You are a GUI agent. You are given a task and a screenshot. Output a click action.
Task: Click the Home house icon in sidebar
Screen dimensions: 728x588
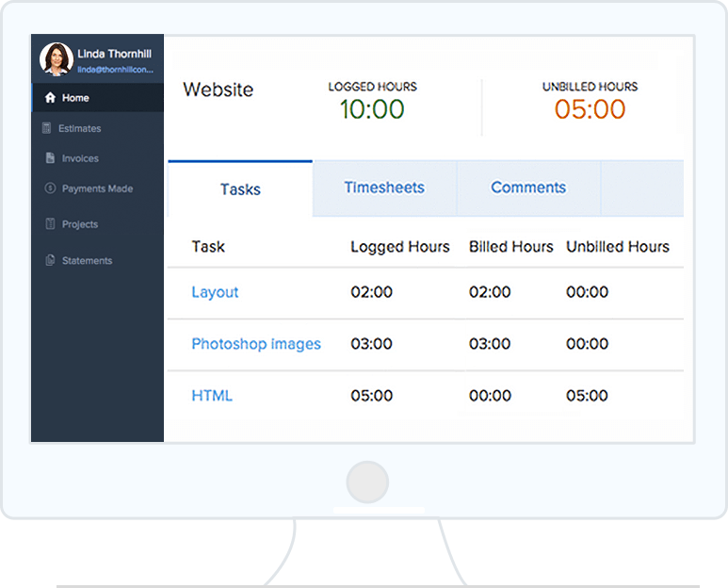click(50, 98)
